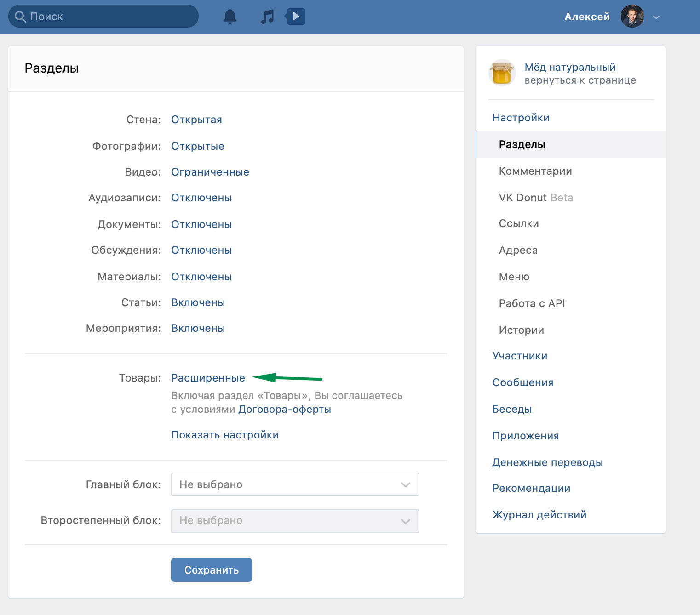Open the Главный блок dropdown
The width and height of the screenshot is (700, 615).
(295, 484)
